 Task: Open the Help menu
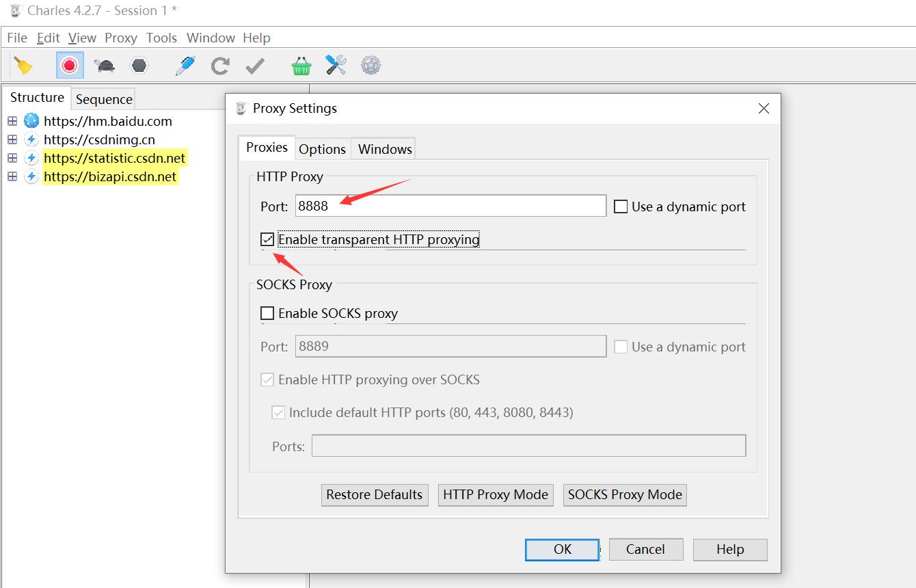(256, 38)
